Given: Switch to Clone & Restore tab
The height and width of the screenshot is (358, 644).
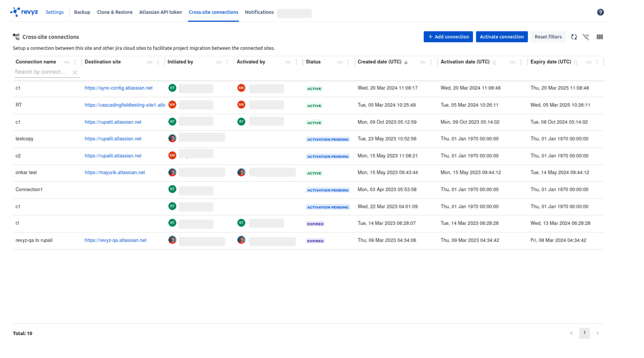Looking at the screenshot, I should coord(115,12).
